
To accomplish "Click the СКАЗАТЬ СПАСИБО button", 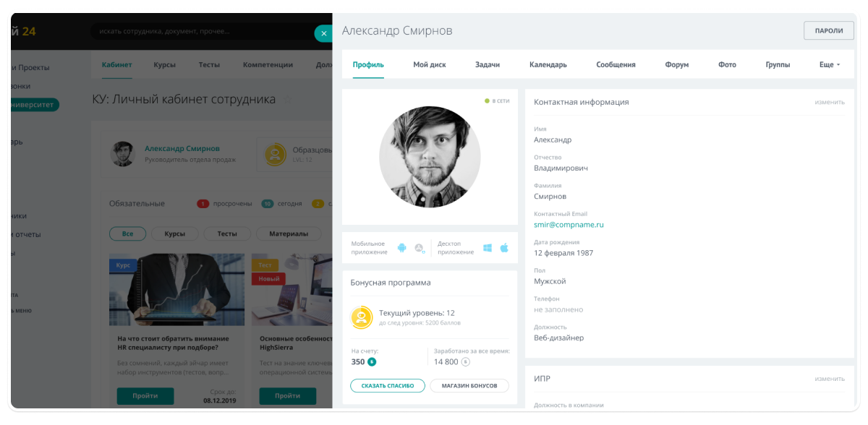I will (x=388, y=385).
